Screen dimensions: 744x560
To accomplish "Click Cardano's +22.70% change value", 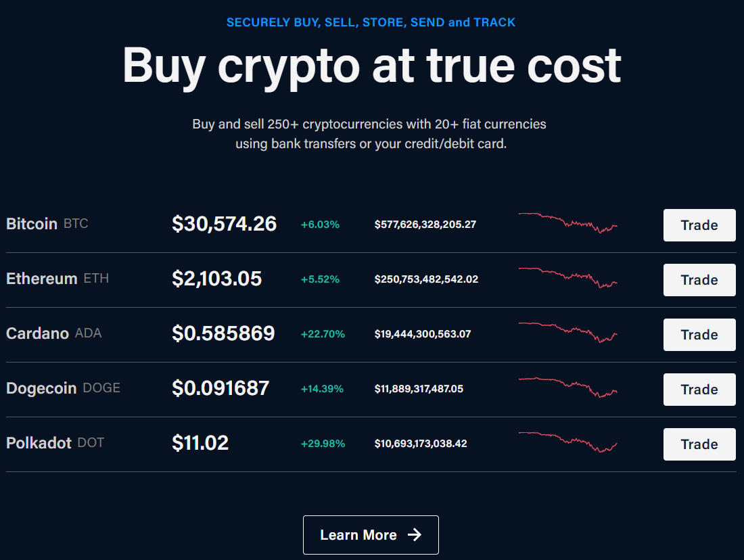I will [323, 334].
